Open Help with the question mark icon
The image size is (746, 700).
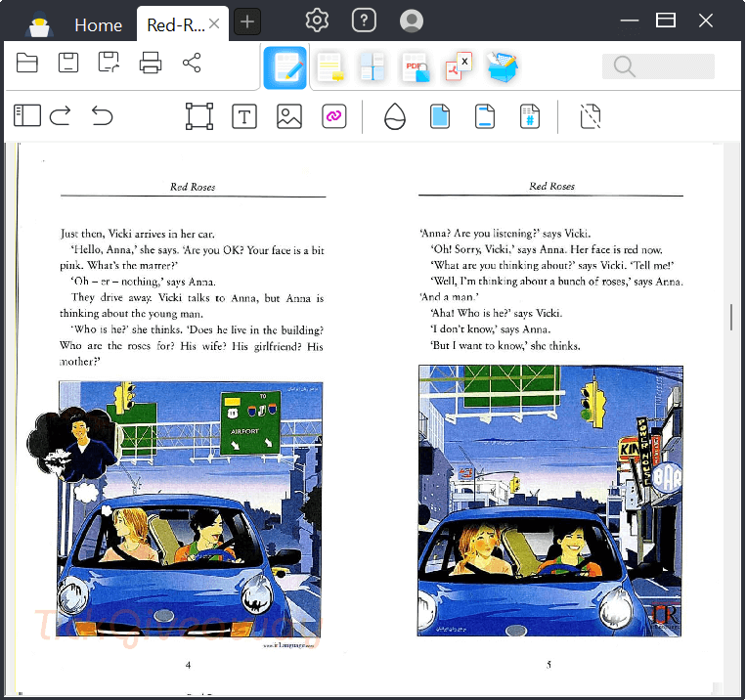(x=364, y=21)
